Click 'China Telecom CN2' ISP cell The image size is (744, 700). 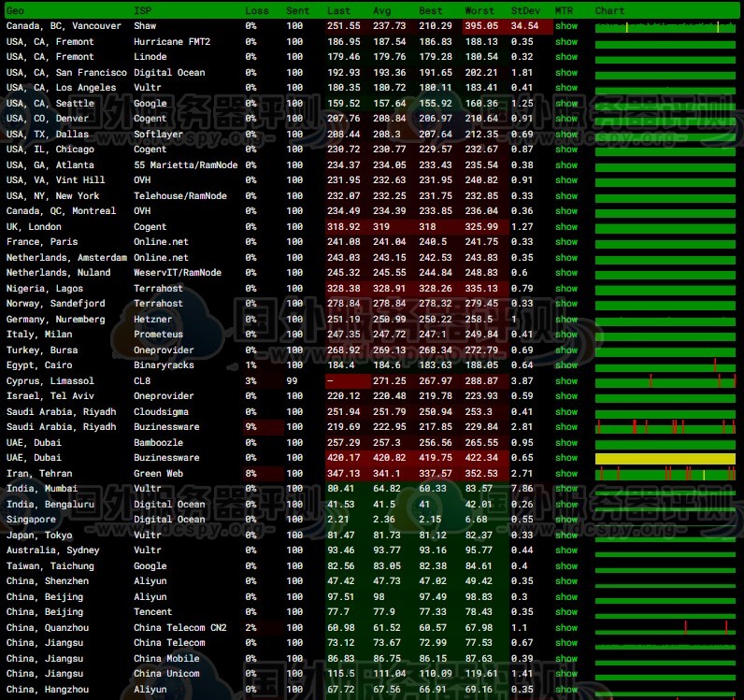coord(179,628)
